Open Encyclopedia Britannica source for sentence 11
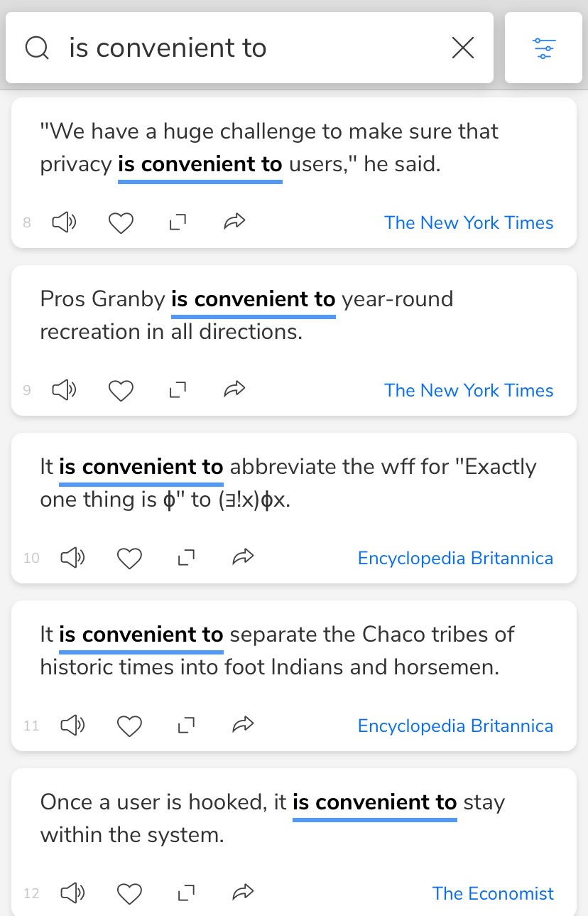The height and width of the screenshot is (916, 588). (x=455, y=726)
